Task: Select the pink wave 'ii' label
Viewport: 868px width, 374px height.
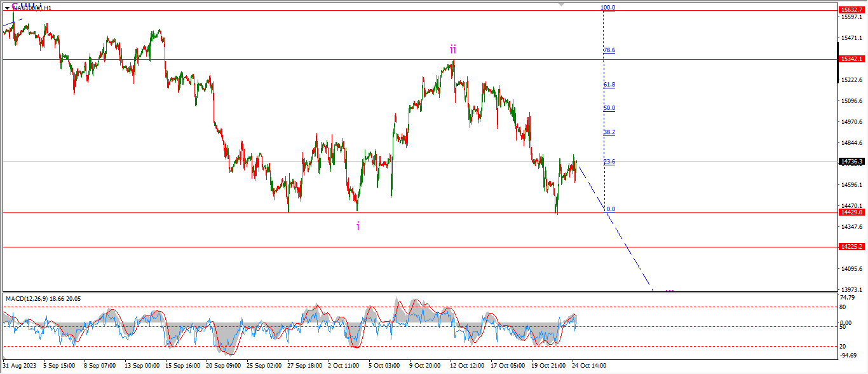Action: point(453,50)
